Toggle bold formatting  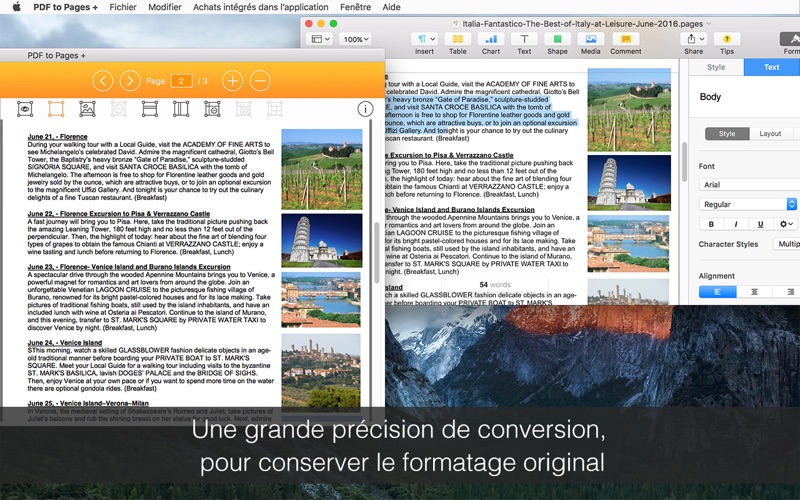(x=711, y=224)
